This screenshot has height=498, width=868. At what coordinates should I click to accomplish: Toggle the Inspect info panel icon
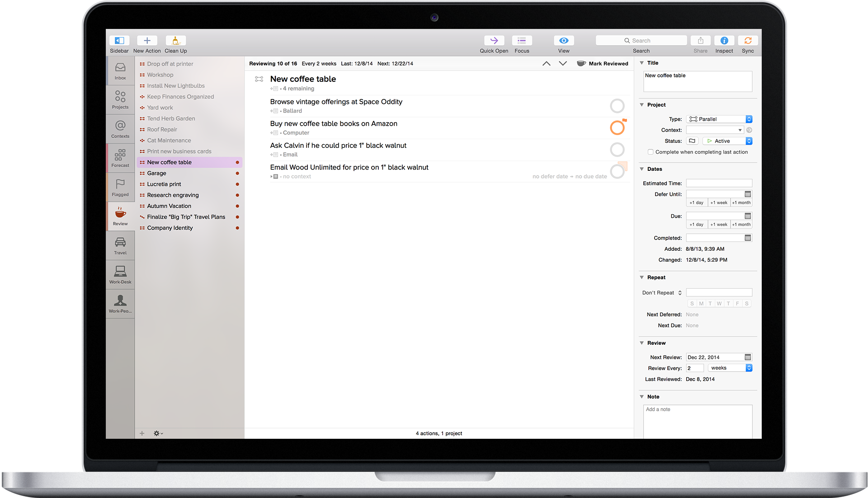(x=724, y=41)
